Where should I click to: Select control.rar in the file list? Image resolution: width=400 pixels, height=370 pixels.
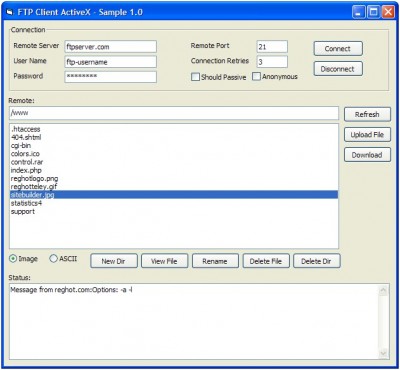[x=174, y=162]
